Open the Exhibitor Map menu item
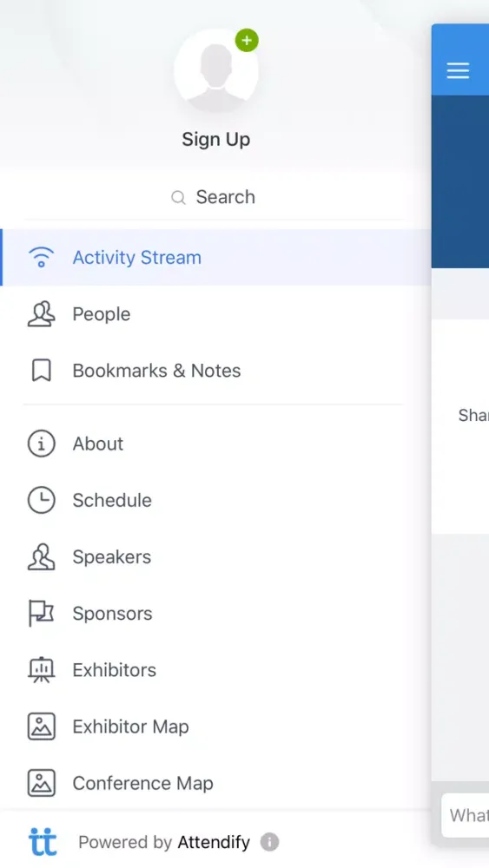The width and height of the screenshot is (489, 868). tap(216, 727)
